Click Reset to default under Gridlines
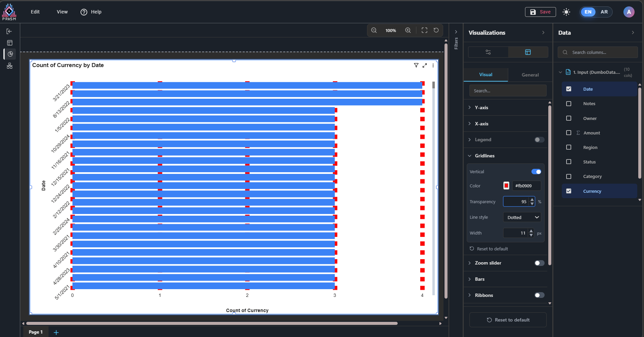 point(492,249)
